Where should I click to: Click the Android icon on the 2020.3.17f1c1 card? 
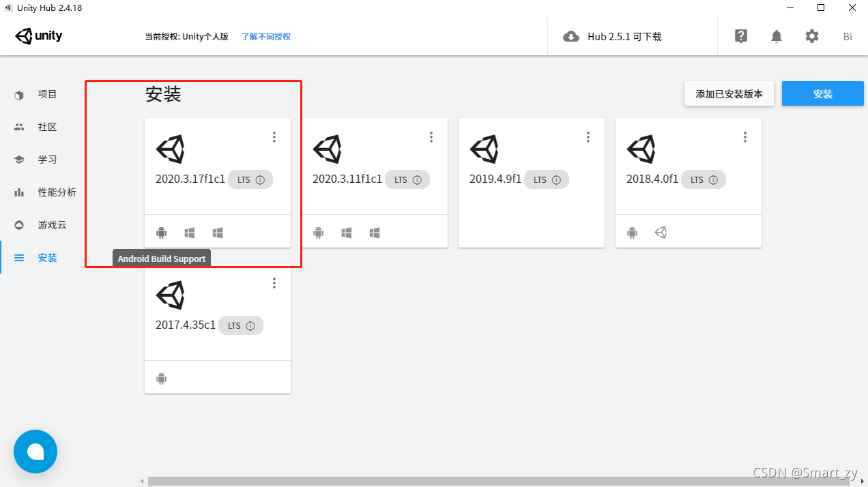pyautogui.click(x=161, y=233)
